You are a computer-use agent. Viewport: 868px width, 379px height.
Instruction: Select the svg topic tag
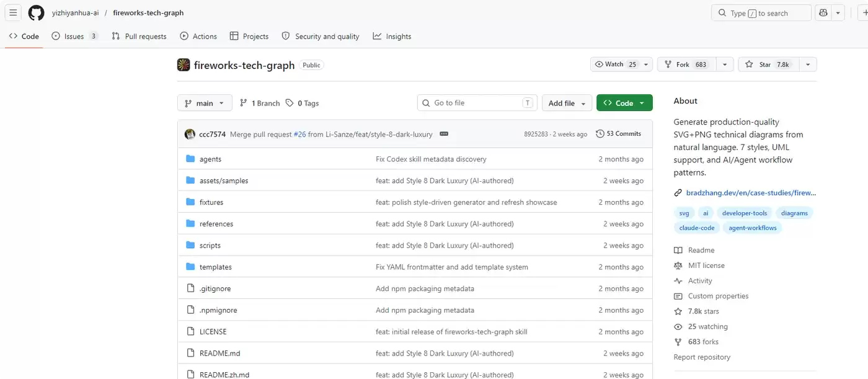click(684, 213)
